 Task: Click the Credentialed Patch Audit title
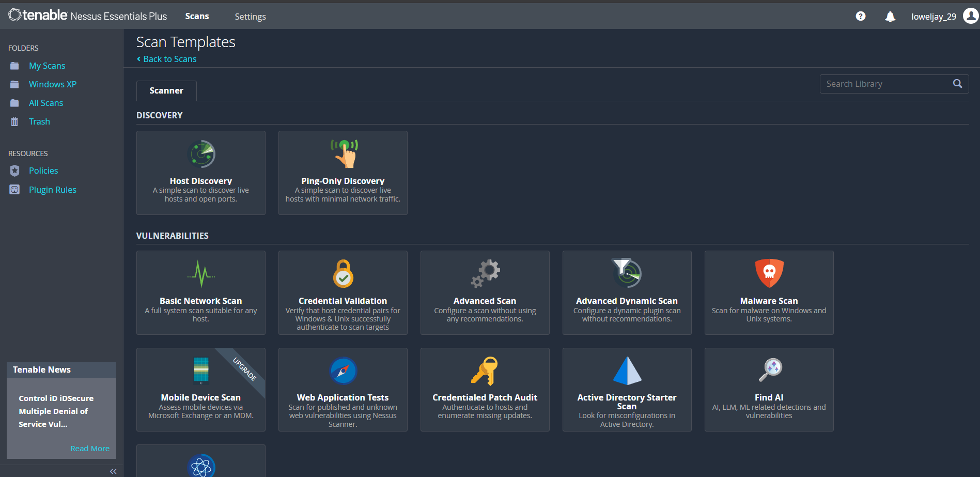click(485, 397)
